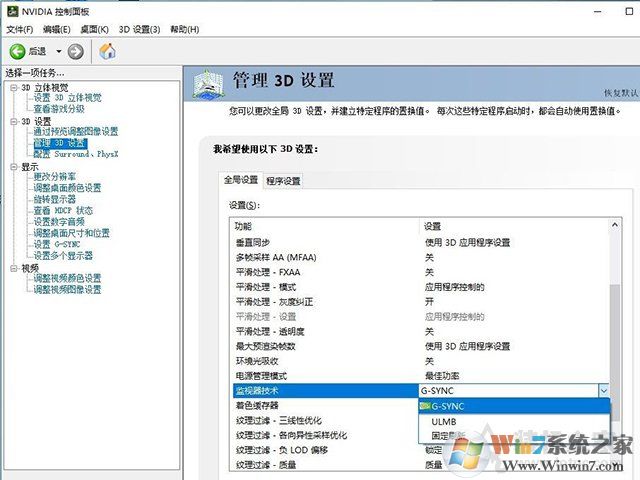Click the green Back arrow button
This screenshot has width=640, height=480.
click(x=18, y=51)
